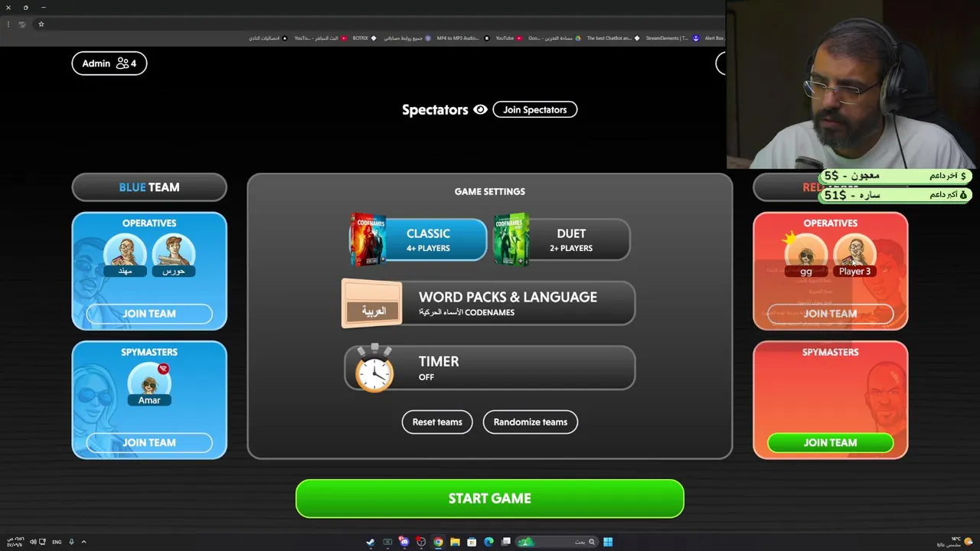Click player gg avatar in red operatives
The width and height of the screenshot is (980, 551).
806,253
